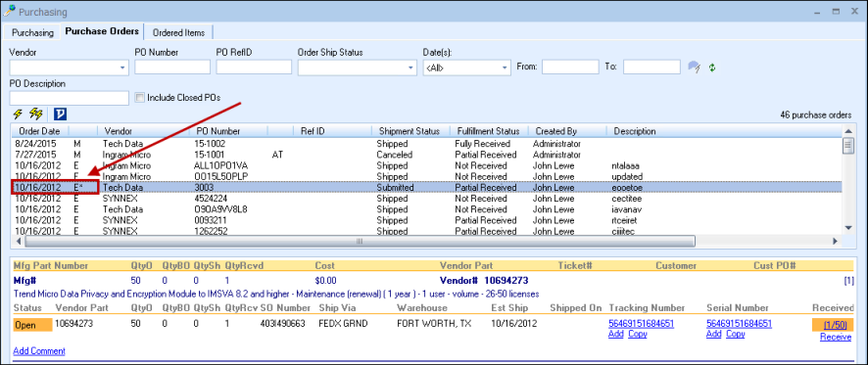The image size is (868, 365).
Task: Click the PO Number input field
Action: [172, 68]
